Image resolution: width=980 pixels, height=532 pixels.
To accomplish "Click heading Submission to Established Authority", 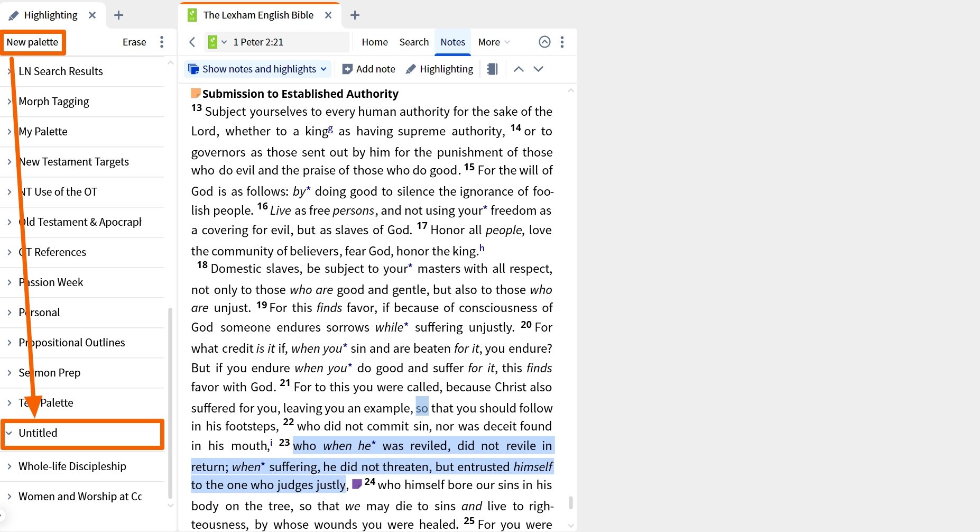I will point(300,94).
